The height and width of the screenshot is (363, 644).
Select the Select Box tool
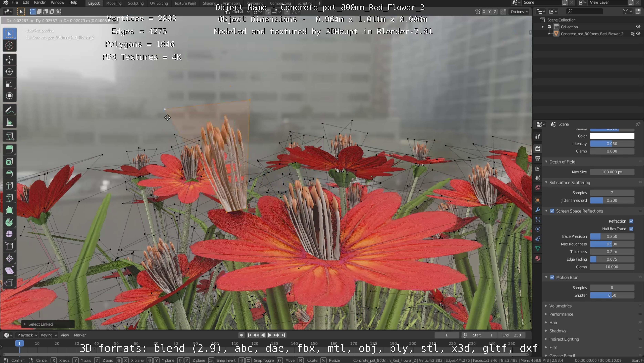coord(9,34)
